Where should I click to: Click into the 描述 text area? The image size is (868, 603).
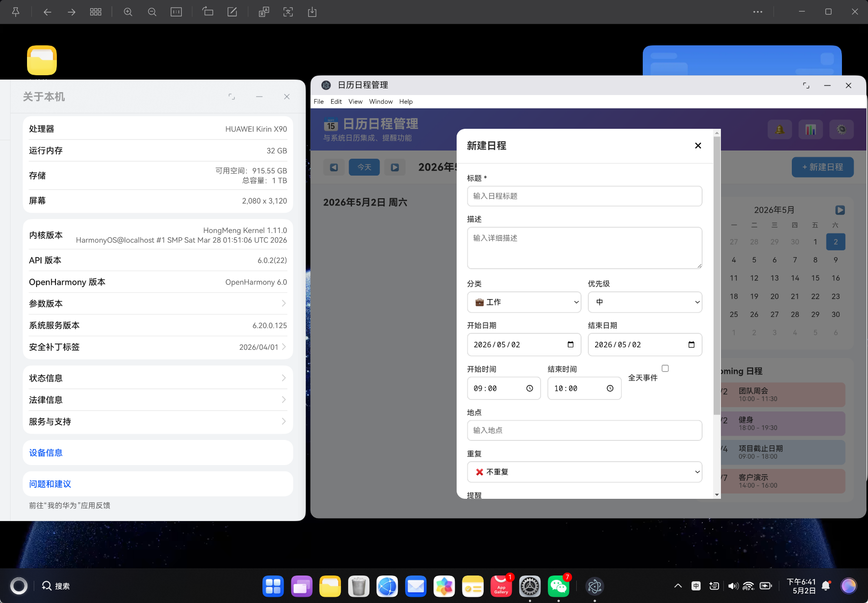[x=584, y=248]
